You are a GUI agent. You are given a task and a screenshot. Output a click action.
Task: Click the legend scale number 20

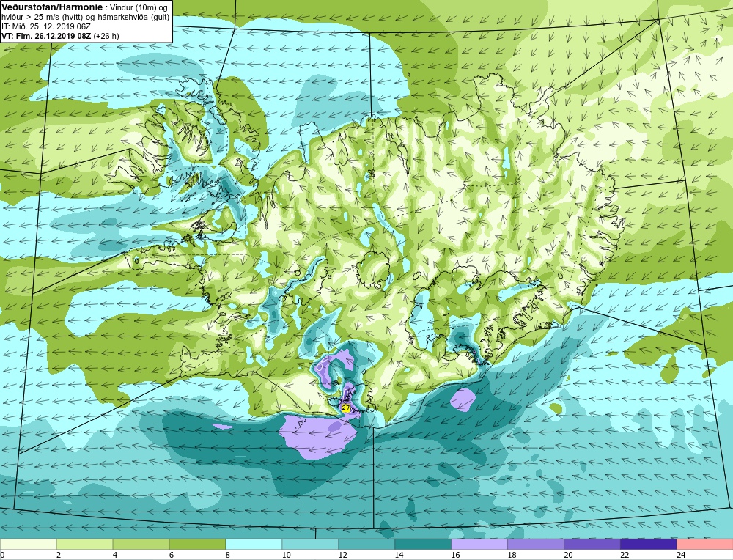coord(568,555)
